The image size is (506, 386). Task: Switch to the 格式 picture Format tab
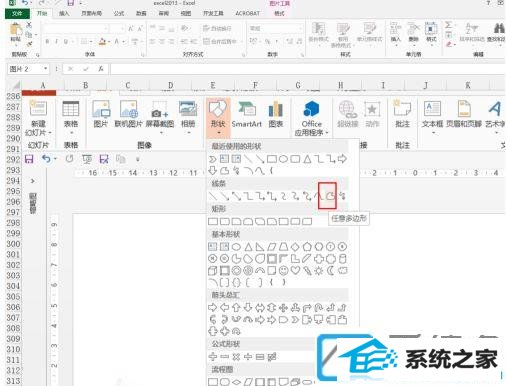pyautogui.click(x=279, y=13)
